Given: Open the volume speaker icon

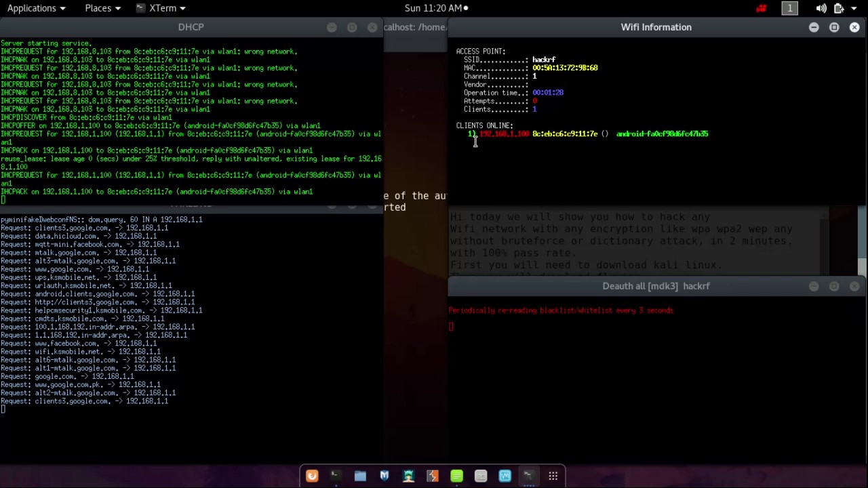Looking at the screenshot, I should pos(821,8).
